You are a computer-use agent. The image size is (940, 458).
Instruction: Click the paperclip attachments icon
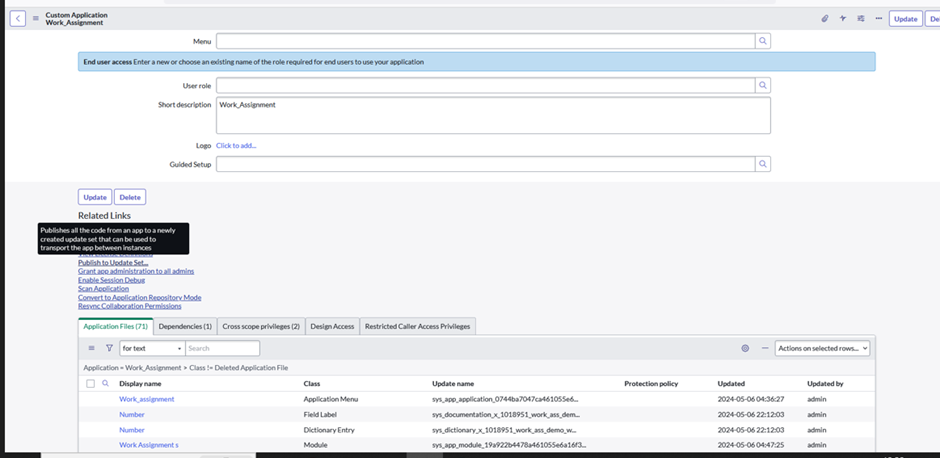[825, 18]
